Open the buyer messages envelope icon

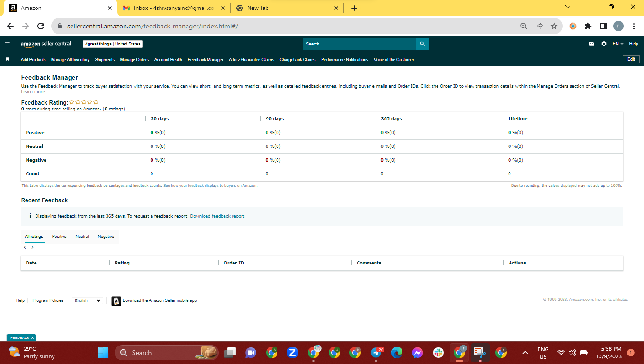coord(591,44)
